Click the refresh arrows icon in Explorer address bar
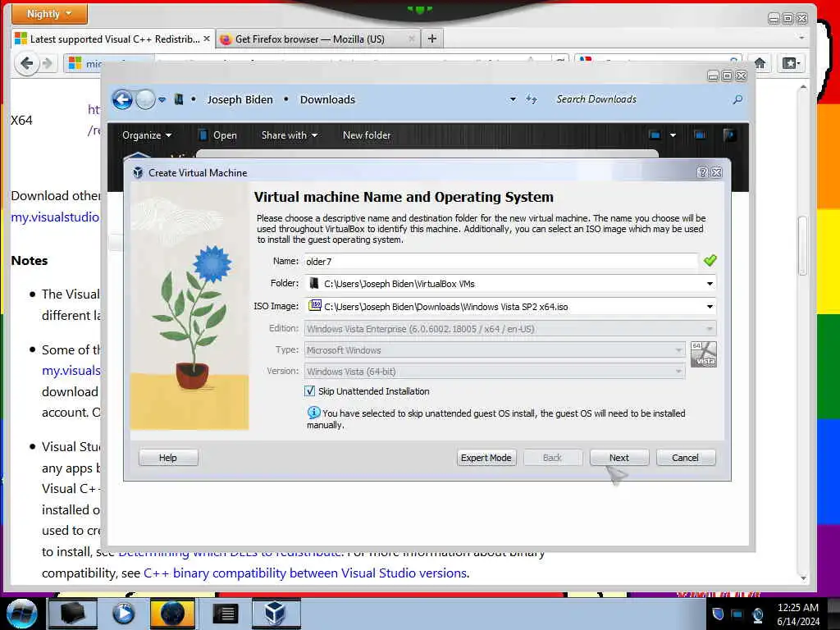840x630 pixels. pos(531,99)
